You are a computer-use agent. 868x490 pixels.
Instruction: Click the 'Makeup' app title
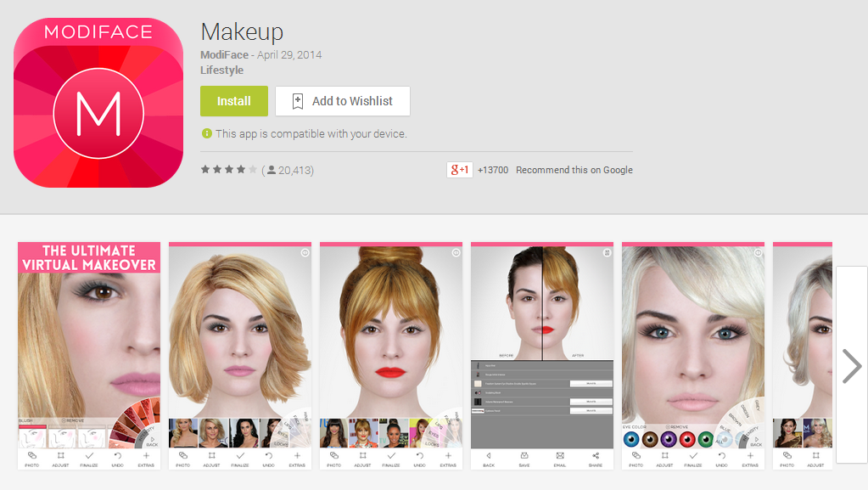[x=242, y=31]
